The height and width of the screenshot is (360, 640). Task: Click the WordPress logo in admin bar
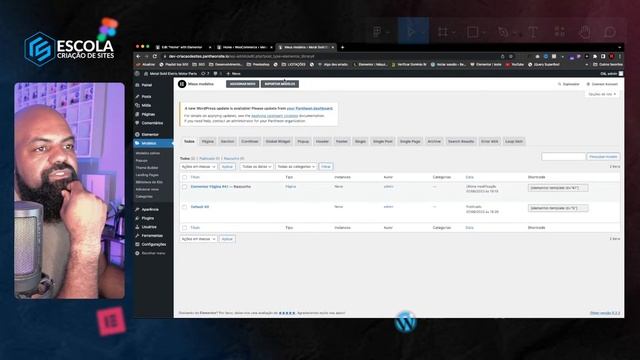138,73
